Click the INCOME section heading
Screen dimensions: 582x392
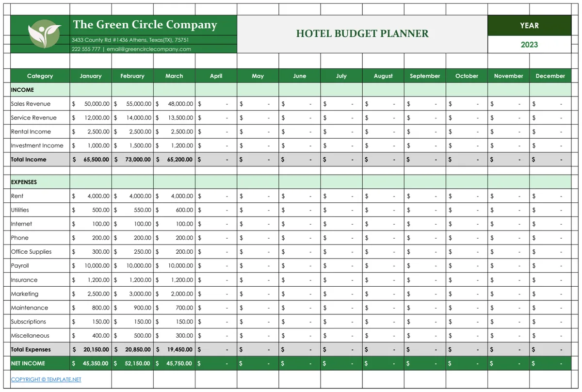(22, 90)
